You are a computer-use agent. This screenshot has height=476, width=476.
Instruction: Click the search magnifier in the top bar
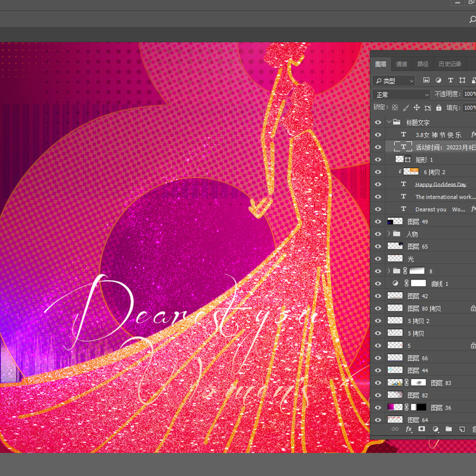point(472,20)
